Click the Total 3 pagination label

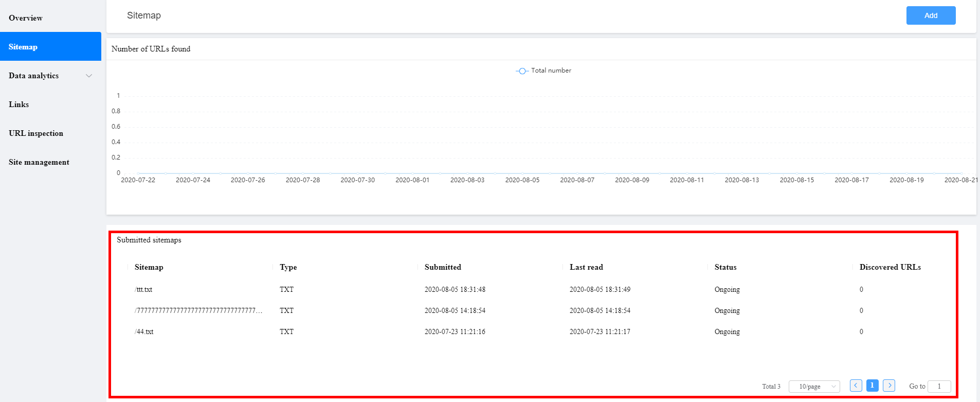771,387
